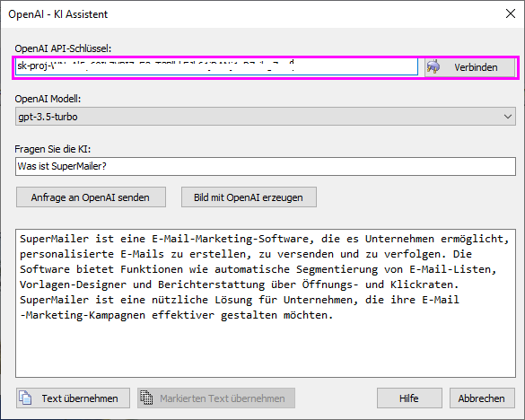
Task: Select the 'Markierten Text übernehmen' button label
Action: point(223,398)
